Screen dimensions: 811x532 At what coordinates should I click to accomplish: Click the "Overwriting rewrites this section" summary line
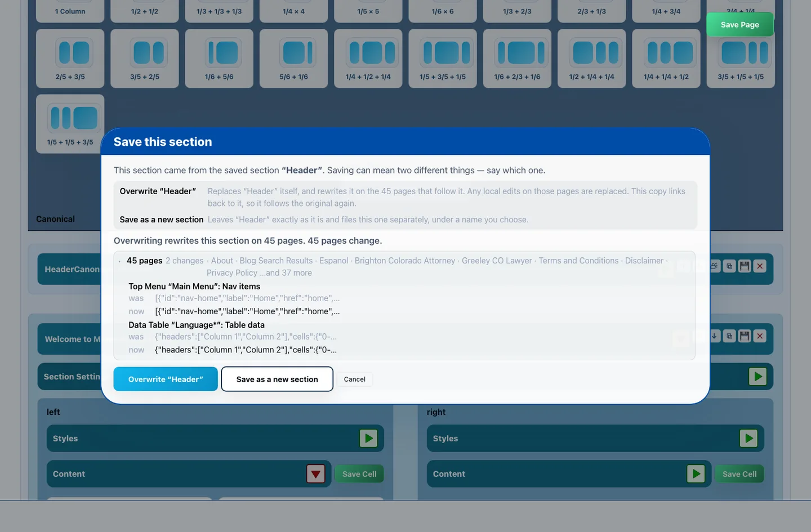pos(248,240)
